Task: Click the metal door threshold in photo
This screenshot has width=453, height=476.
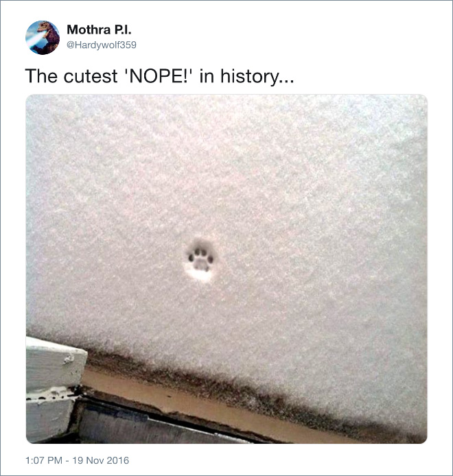Action: 152,423
